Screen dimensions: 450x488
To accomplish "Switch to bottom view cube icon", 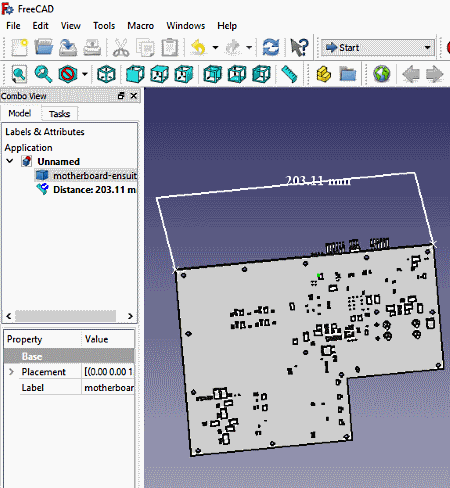I will (237, 74).
